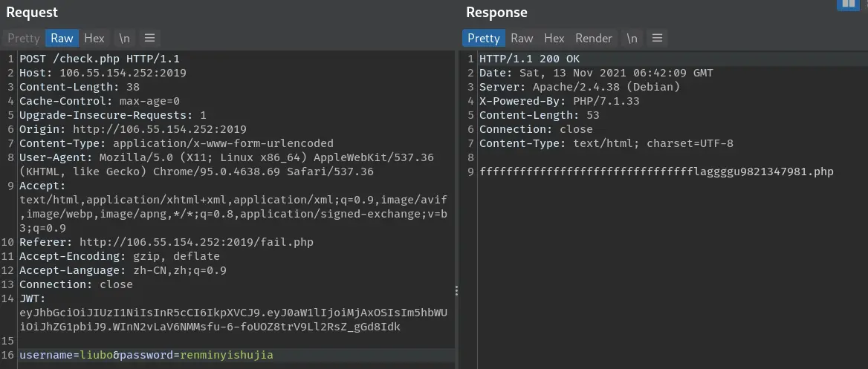
Task: Switch the request view to Pretty
Action: [x=23, y=38]
